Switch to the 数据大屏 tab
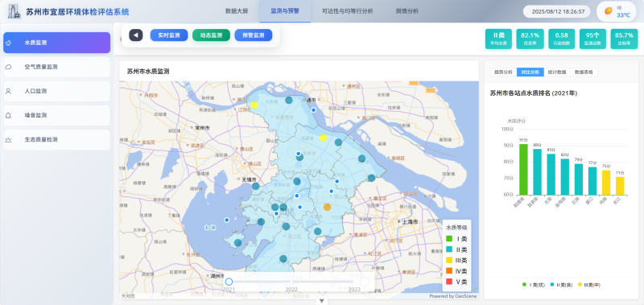The height and width of the screenshot is (305, 644). [237, 11]
